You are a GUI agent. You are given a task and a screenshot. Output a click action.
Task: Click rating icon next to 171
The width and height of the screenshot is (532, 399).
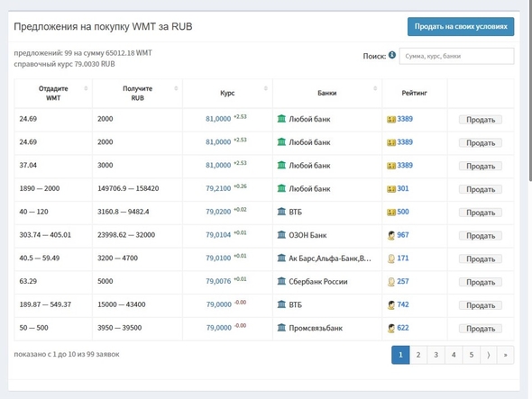(x=391, y=258)
